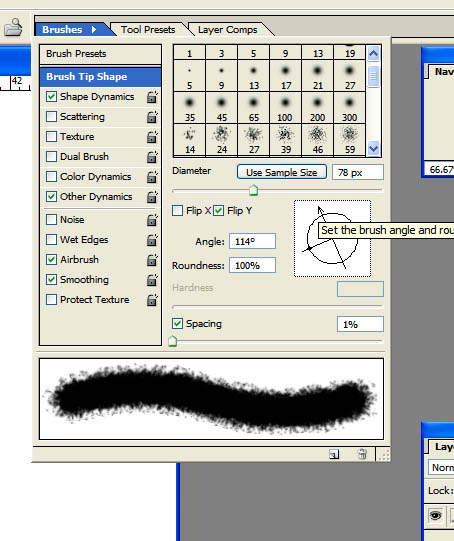Switch to the Tool Presets tab
Viewport: 454px width, 541px height.
click(148, 30)
